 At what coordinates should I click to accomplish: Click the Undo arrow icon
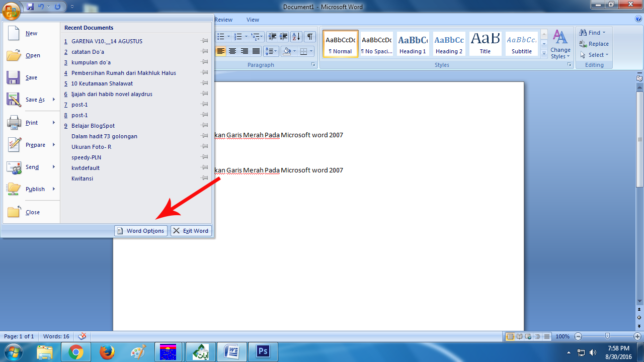tap(42, 7)
